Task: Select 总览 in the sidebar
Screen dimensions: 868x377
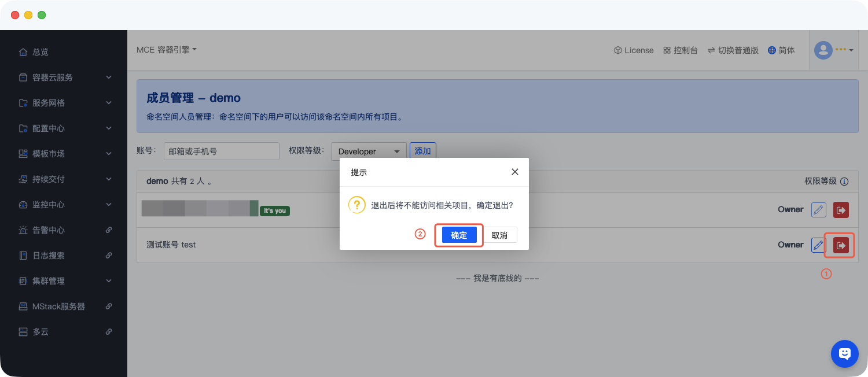Action: pos(40,52)
